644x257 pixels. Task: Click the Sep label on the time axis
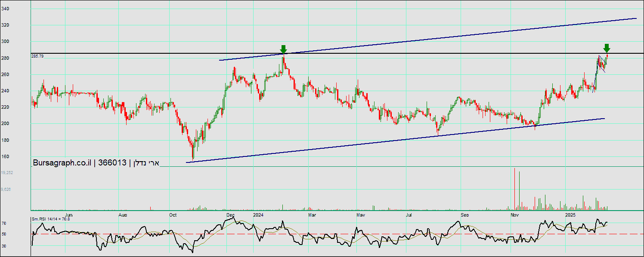(x=464, y=214)
